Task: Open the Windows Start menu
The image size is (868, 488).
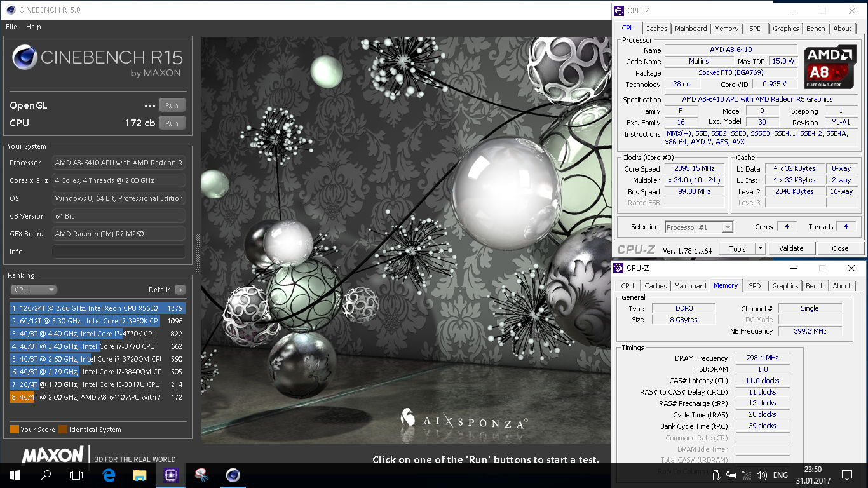Action: 15,475
